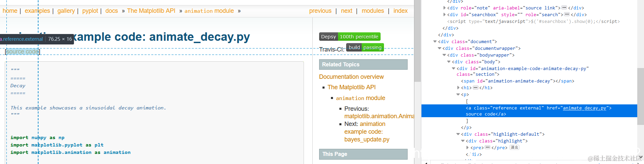Viewport: 644px width, 164px height.
Task: Follow the animate_decay.py href in DevTools
Action: 585,108
